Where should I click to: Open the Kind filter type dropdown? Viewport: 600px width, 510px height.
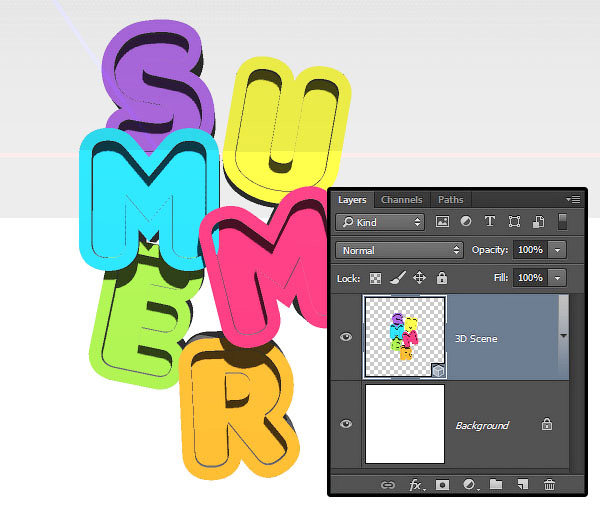(380, 222)
